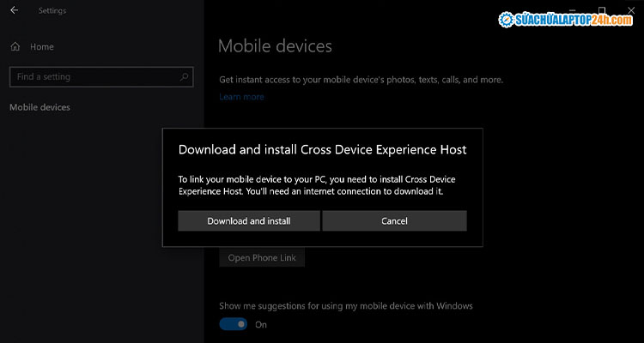
Task: Click the 'On' label beside the toggle
Action: click(x=261, y=324)
